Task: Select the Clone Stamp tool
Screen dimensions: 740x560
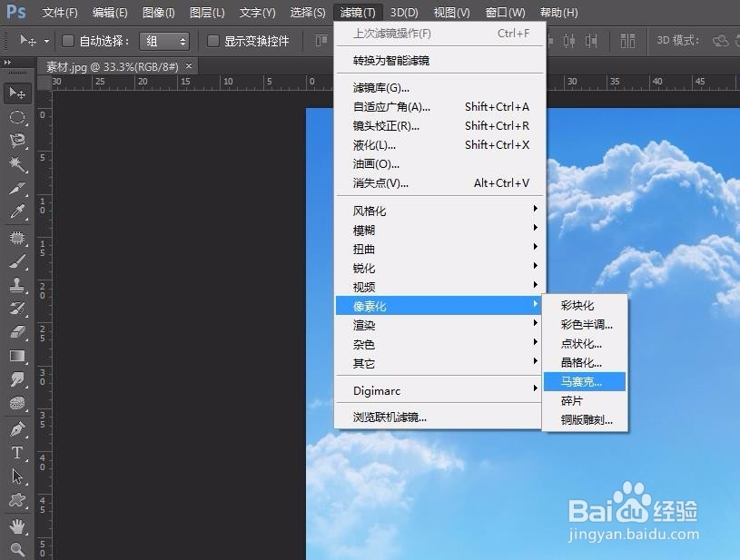Action: click(17, 285)
